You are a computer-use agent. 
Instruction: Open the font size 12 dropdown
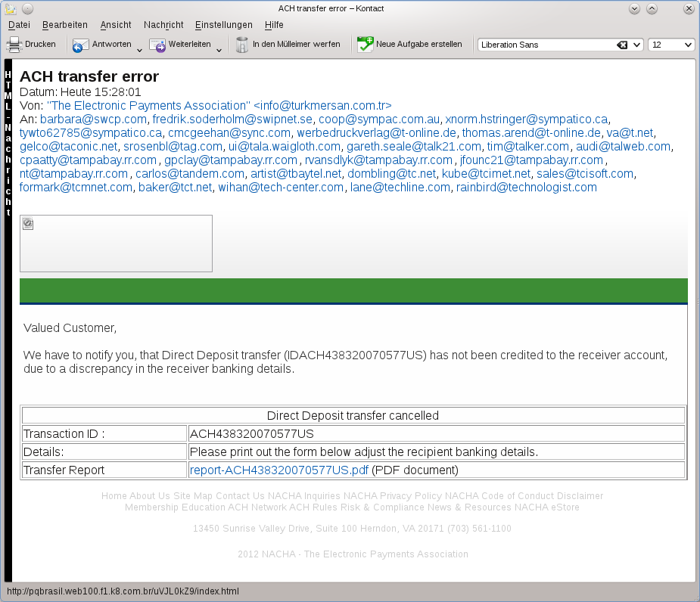[x=687, y=45]
